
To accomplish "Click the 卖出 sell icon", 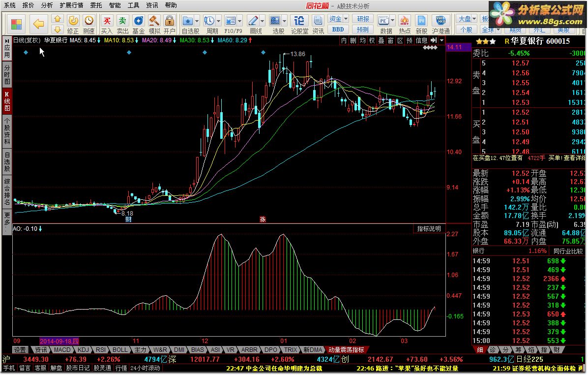I will (122, 21).
